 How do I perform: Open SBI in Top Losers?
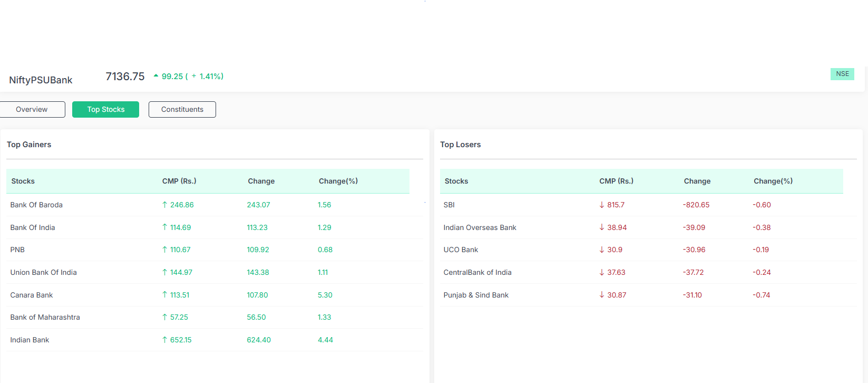point(449,205)
